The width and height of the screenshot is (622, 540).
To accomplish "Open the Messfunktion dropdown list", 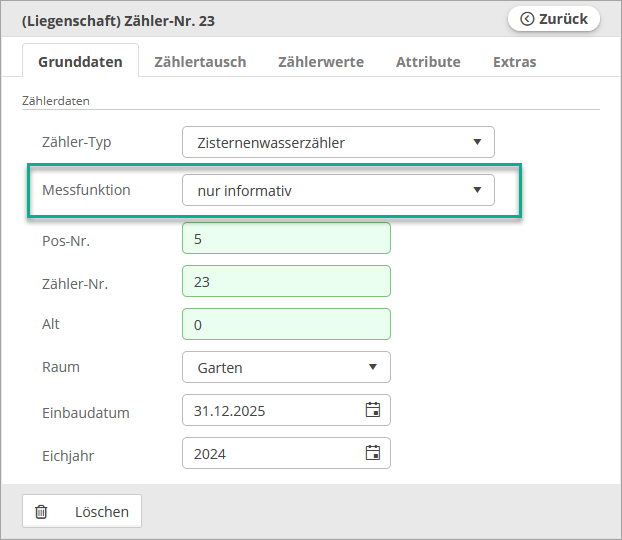I will pyautogui.click(x=338, y=190).
